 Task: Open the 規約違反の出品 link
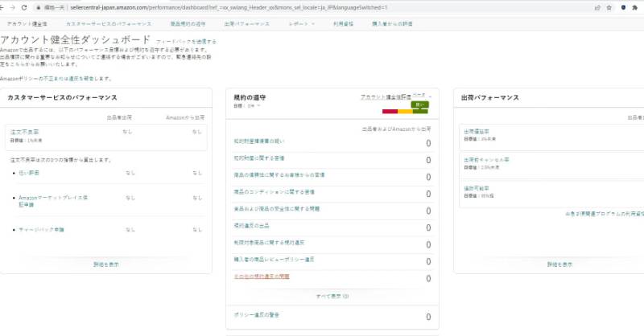click(251, 226)
